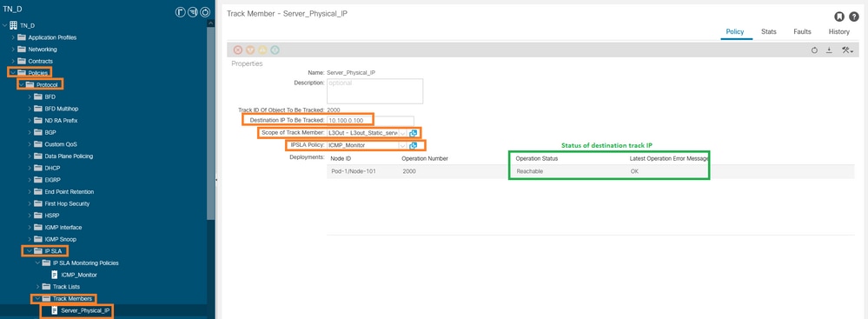Switch to the Stats tab
Image resolution: width=868 pixels, height=319 pixels.
[x=768, y=32]
